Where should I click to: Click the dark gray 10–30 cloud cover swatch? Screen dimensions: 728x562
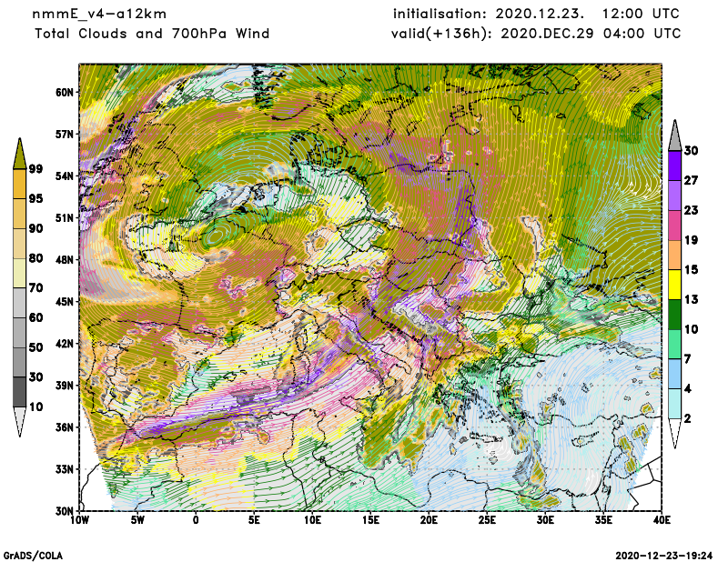[x=20, y=392]
